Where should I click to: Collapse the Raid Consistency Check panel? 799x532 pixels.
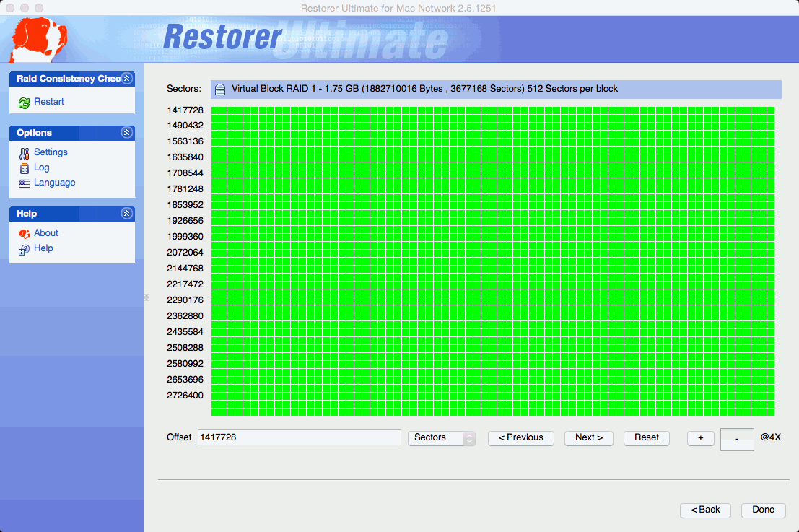coord(127,78)
